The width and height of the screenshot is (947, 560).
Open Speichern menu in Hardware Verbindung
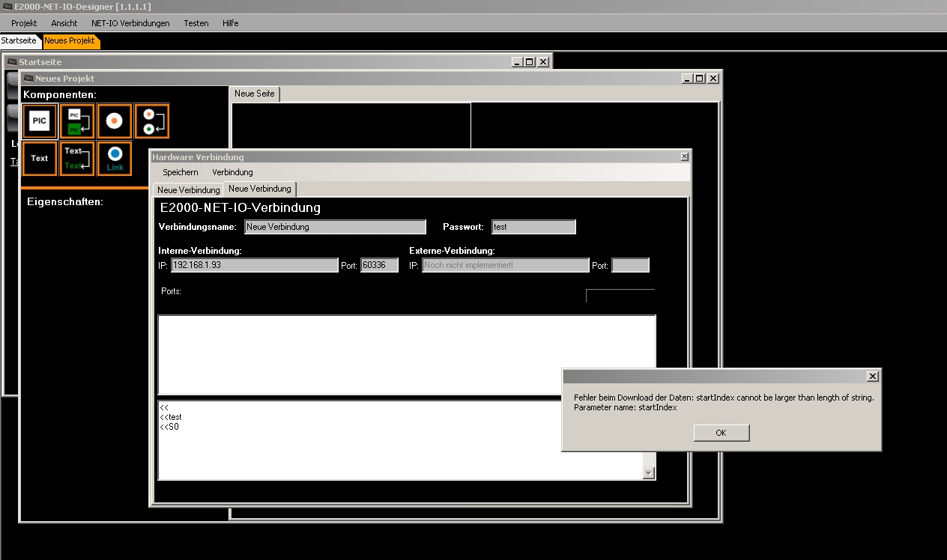click(181, 172)
